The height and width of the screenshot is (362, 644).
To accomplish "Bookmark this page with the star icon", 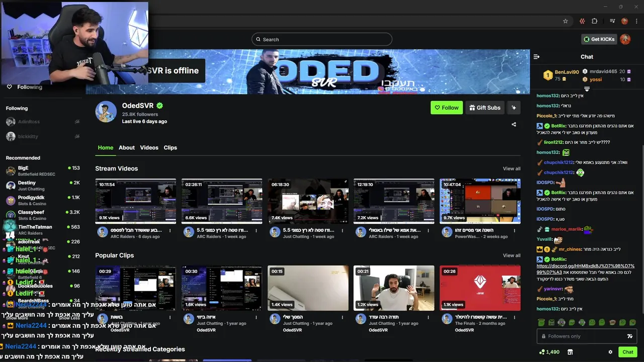I will click(566, 21).
